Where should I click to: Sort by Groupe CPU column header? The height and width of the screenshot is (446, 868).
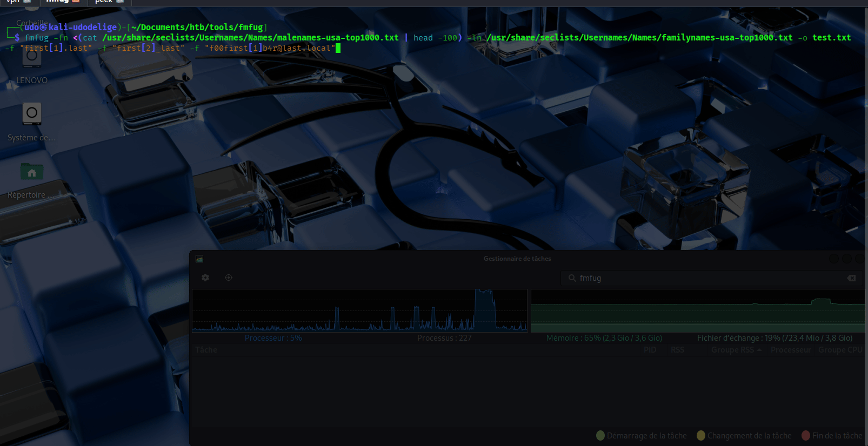pyautogui.click(x=840, y=350)
